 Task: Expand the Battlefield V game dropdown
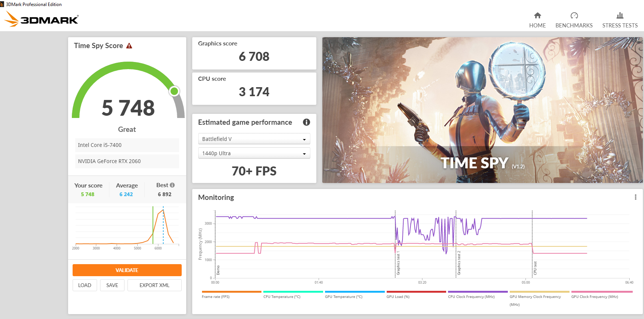tap(254, 139)
